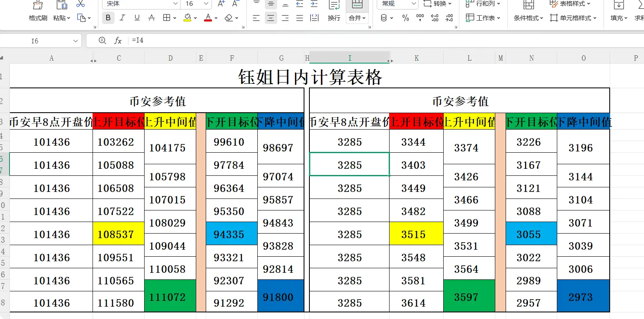644x319 pixels.
Task: Apply borders using the borders grid icon
Action: click(166, 18)
